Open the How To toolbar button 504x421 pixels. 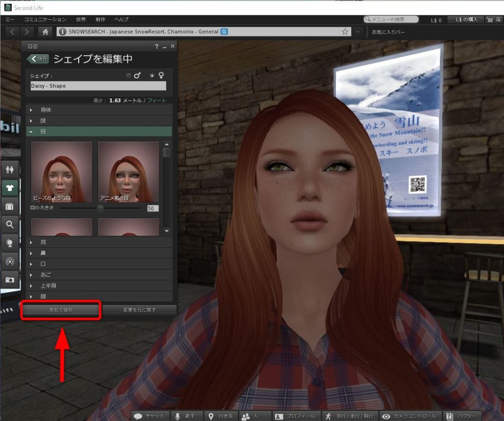click(462, 416)
